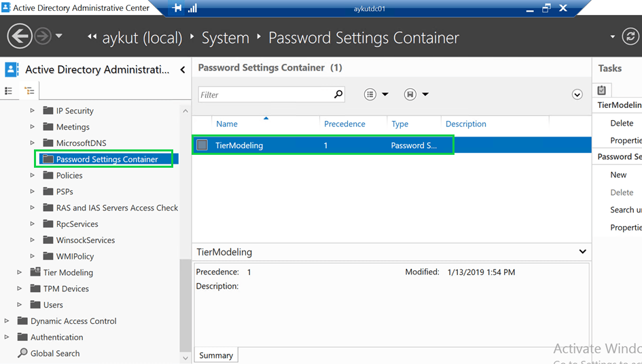642x364 pixels.
Task: Open the Summary tab
Action: coord(216,355)
